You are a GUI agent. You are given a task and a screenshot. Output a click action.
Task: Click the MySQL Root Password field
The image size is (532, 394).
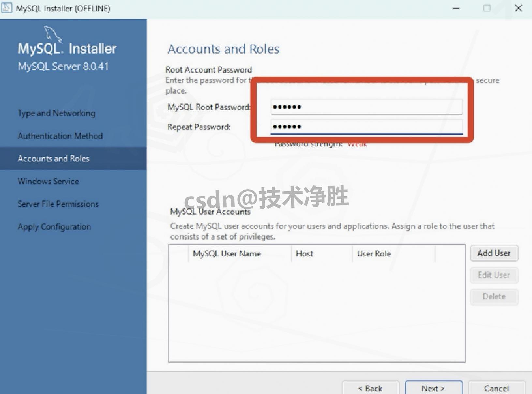[366, 107]
